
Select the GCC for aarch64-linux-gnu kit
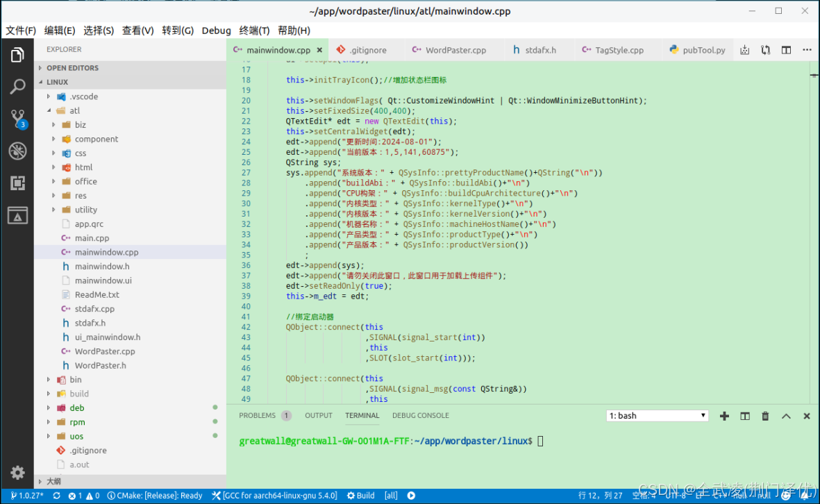click(x=274, y=496)
